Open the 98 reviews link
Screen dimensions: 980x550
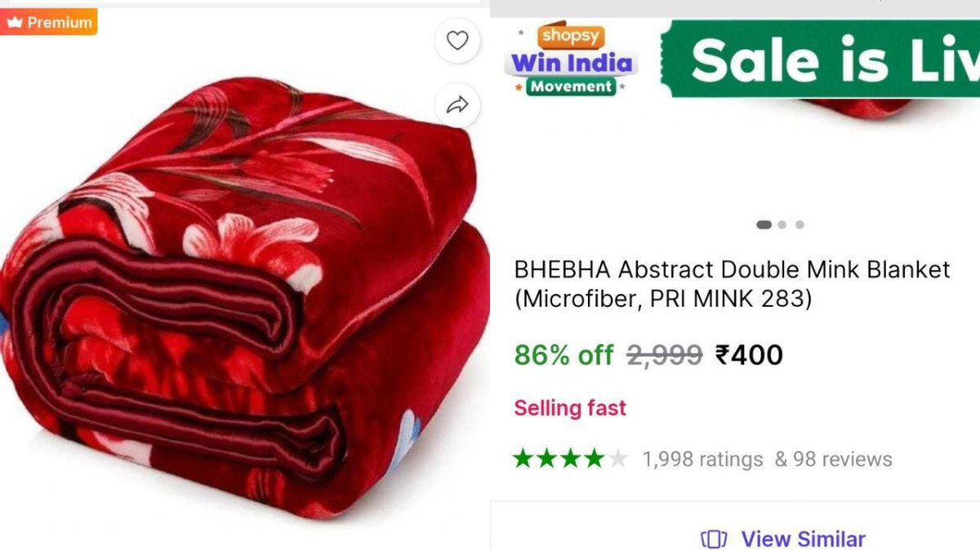point(833,459)
